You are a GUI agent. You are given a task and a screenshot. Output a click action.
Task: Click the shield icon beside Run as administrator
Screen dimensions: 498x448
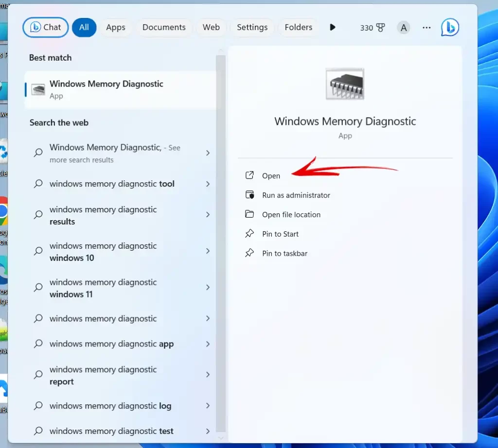click(x=249, y=194)
